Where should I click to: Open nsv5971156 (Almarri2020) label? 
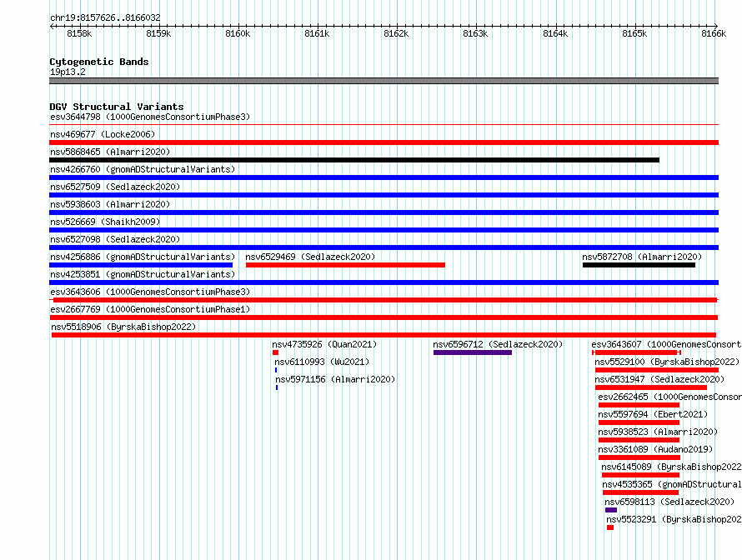[335, 379]
